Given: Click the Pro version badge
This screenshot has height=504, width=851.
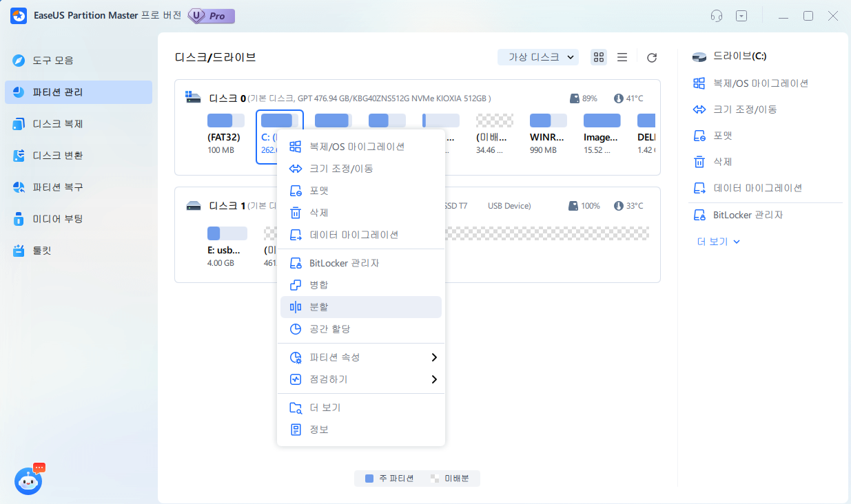Looking at the screenshot, I should 212,16.
